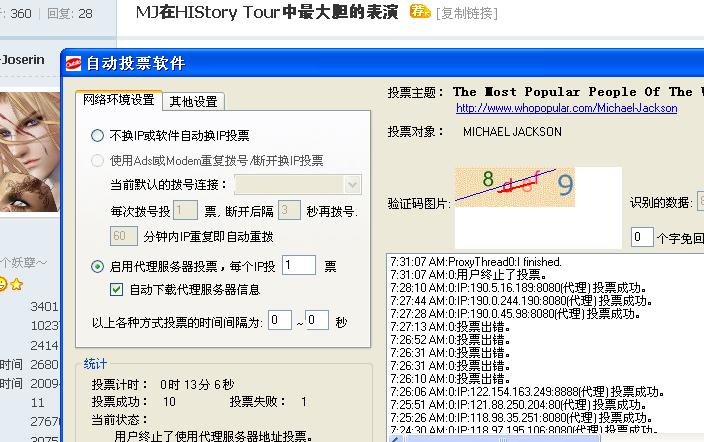The width and height of the screenshot is (704, 442).
Task: Open the whopopular.com Michael-Jackson link
Action: [565, 107]
